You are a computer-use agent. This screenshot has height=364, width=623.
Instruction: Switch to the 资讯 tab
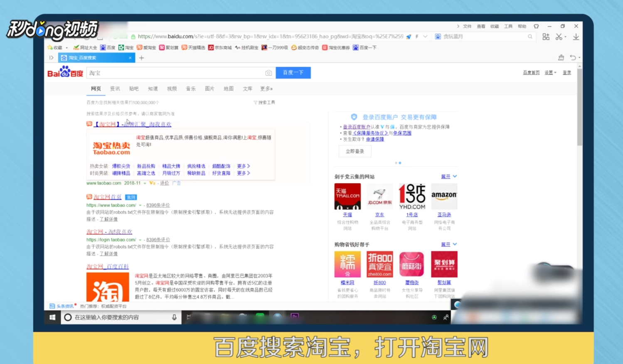point(115,89)
